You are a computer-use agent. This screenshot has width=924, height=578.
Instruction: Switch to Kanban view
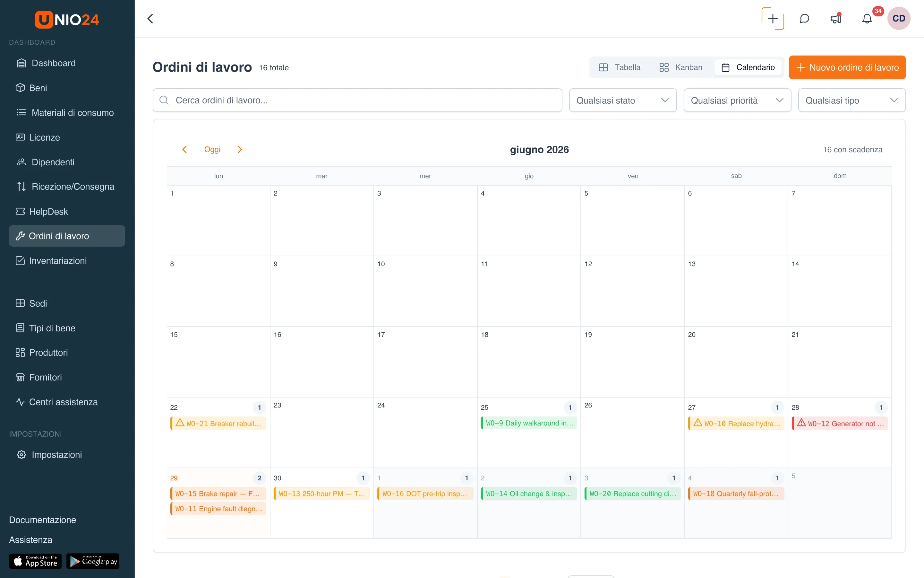(681, 67)
